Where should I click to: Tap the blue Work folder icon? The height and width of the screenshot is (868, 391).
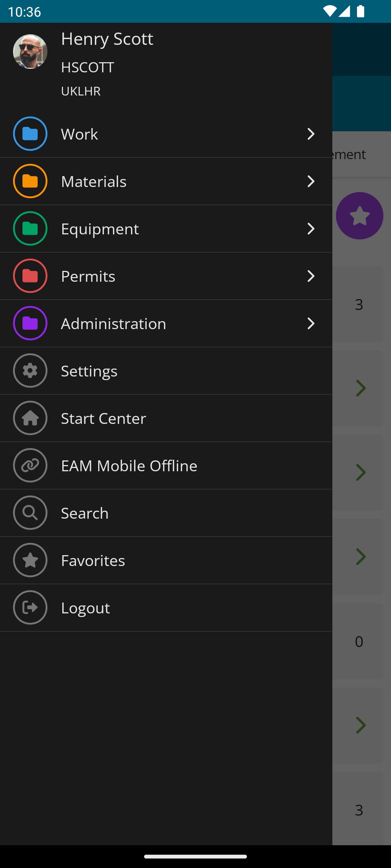click(30, 134)
